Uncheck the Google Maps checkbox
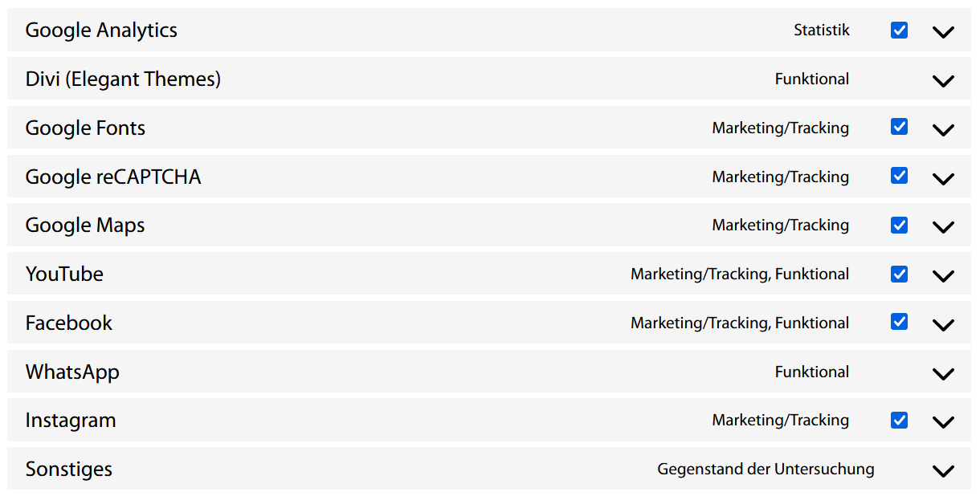980x496 pixels. pyautogui.click(x=900, y=225)
